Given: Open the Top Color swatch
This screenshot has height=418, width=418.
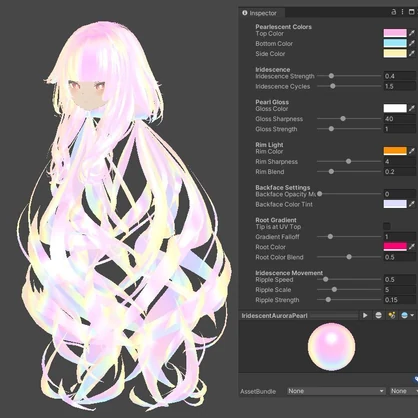Looking at the screenshot, I should point(395,33).
